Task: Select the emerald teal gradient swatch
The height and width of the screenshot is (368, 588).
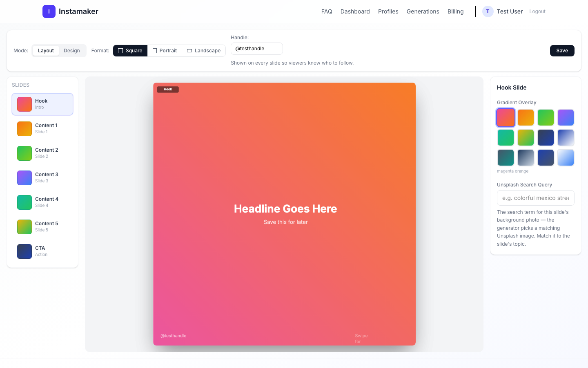Action: point(506,138)
